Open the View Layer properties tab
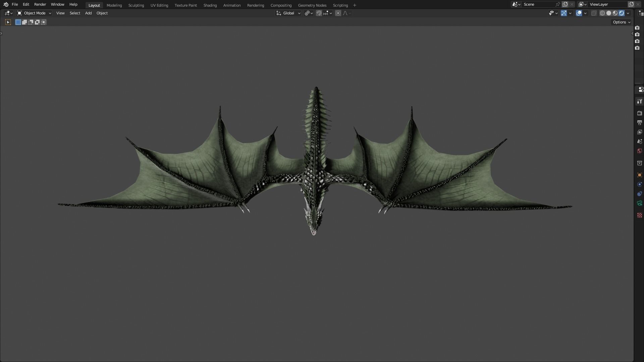This screenshot has height=362, width=644. click(639, 132)
